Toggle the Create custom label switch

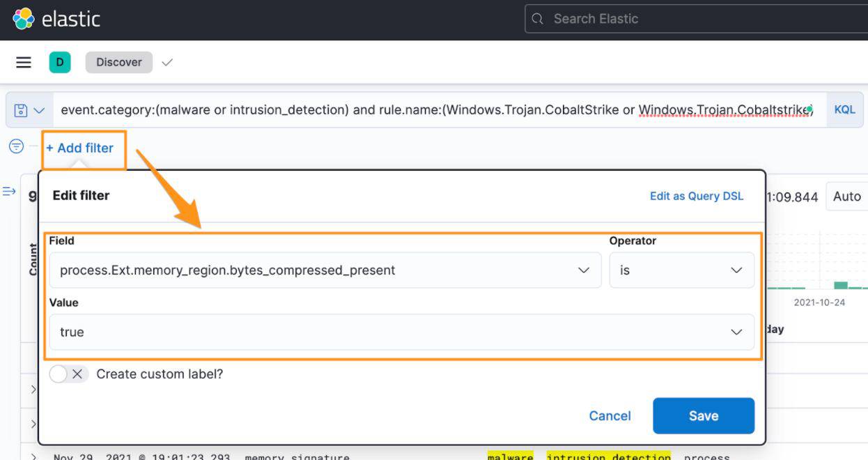coord(68,374)
